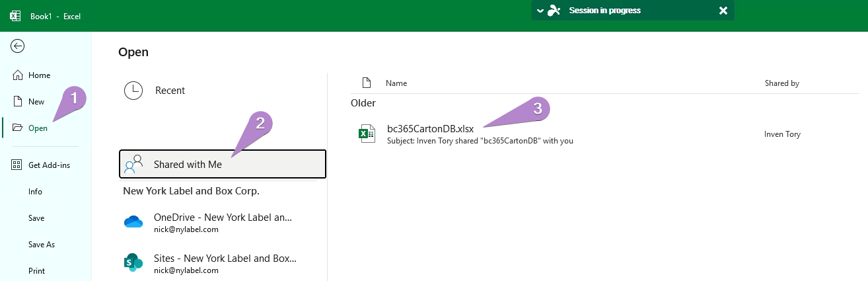Click the session in progress status icon

coord(555,11)
